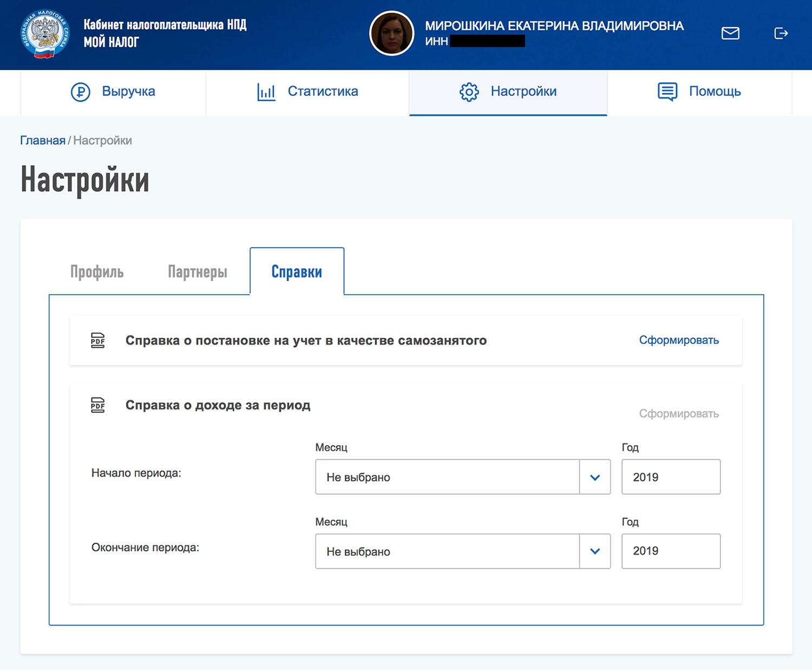The width and height of the screenshot is (812, 670).
Task: Switch to the Партнеры tab
Action: click(198, 272)
